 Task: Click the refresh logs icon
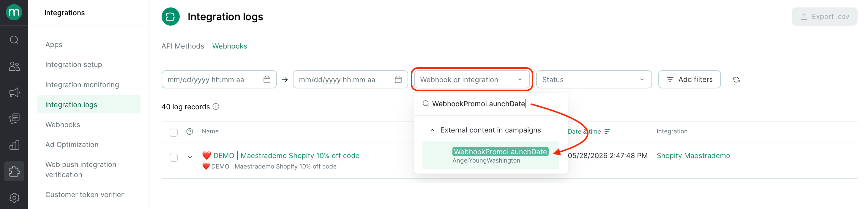click(x=736, y=80)
